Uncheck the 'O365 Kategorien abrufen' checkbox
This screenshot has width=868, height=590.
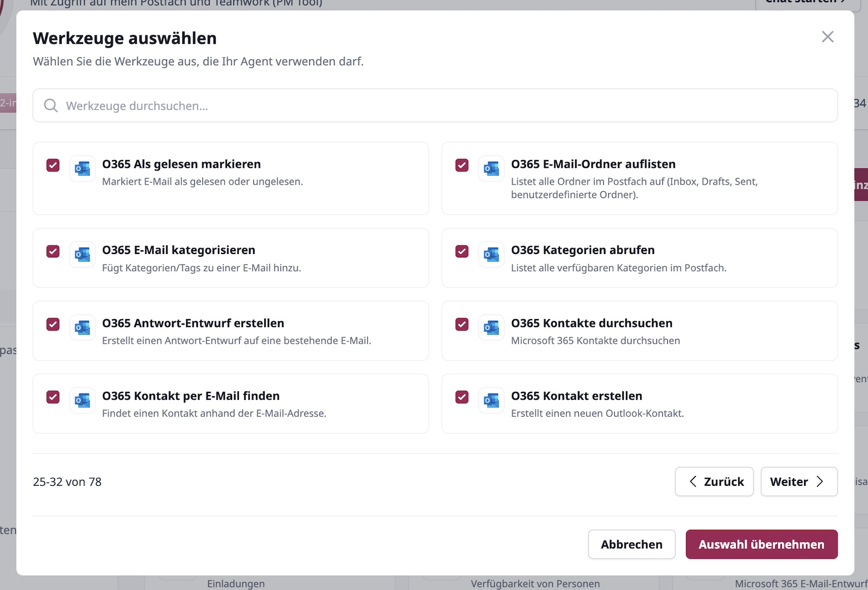pyautogui.click(x=462, y=251)
